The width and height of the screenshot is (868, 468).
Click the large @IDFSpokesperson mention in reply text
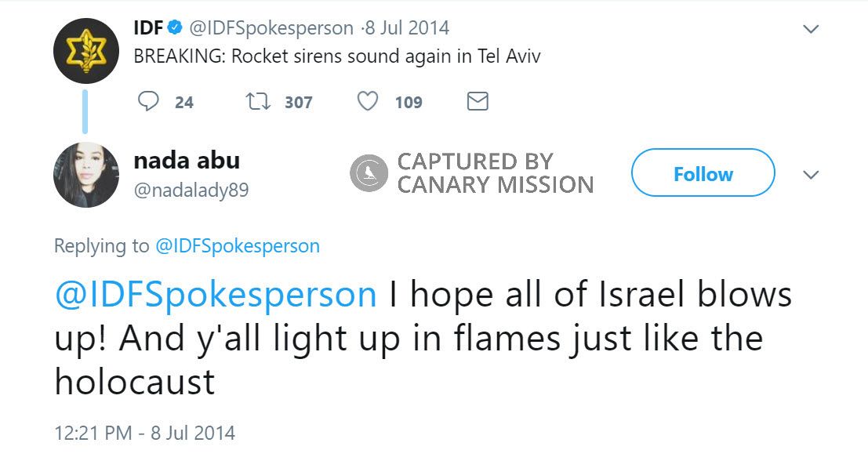[216, 296]
